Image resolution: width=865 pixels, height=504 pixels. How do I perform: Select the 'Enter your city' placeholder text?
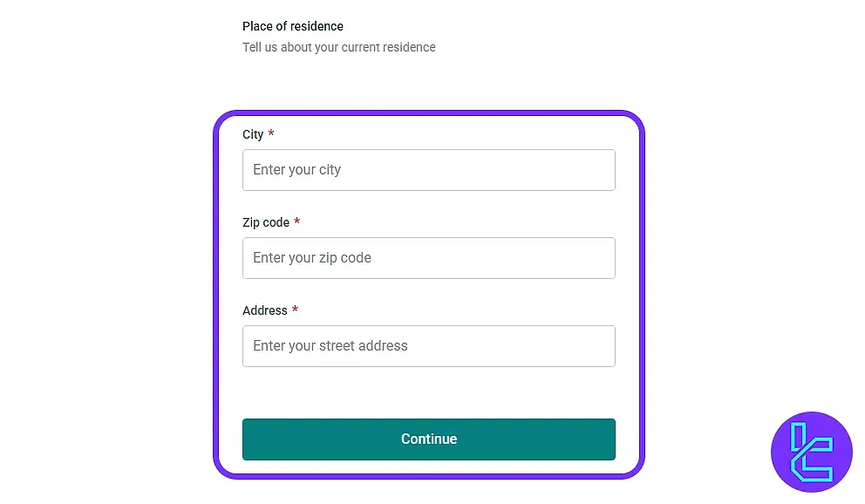(296, 169)
